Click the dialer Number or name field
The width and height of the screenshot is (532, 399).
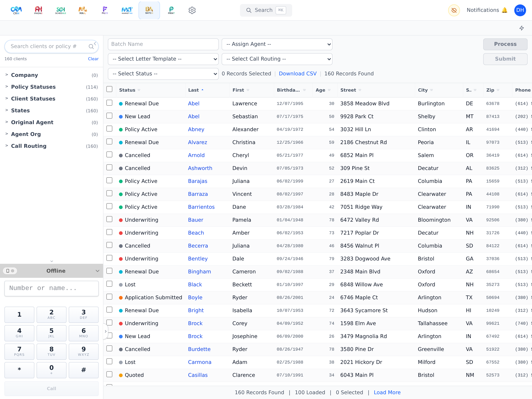(x=51, y=288)
